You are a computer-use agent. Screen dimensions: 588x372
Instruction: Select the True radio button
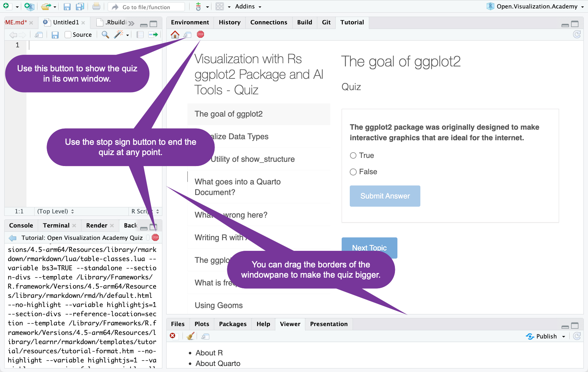tap(353, 155)
